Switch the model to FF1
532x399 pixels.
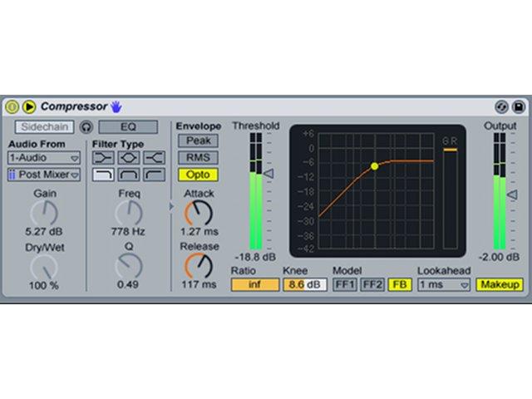[x=345, y=284]
